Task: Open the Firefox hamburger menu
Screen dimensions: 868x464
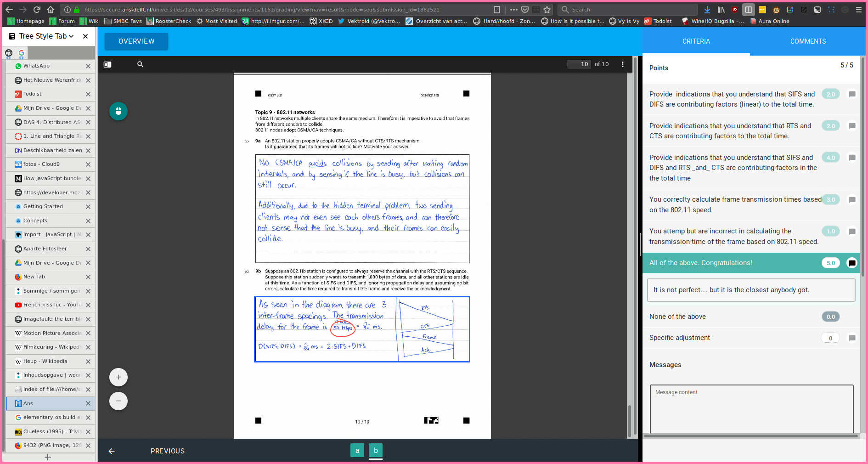Action: coord(858,10)
